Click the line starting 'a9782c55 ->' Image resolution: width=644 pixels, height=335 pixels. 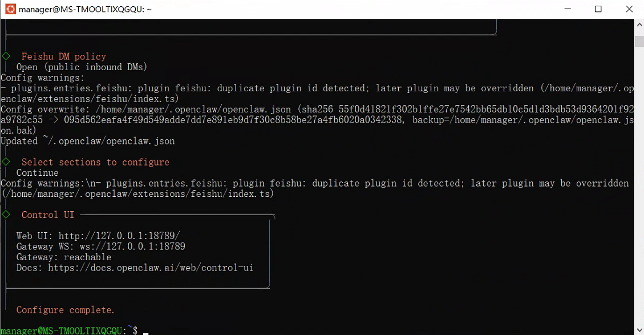(x=317, y=120)
